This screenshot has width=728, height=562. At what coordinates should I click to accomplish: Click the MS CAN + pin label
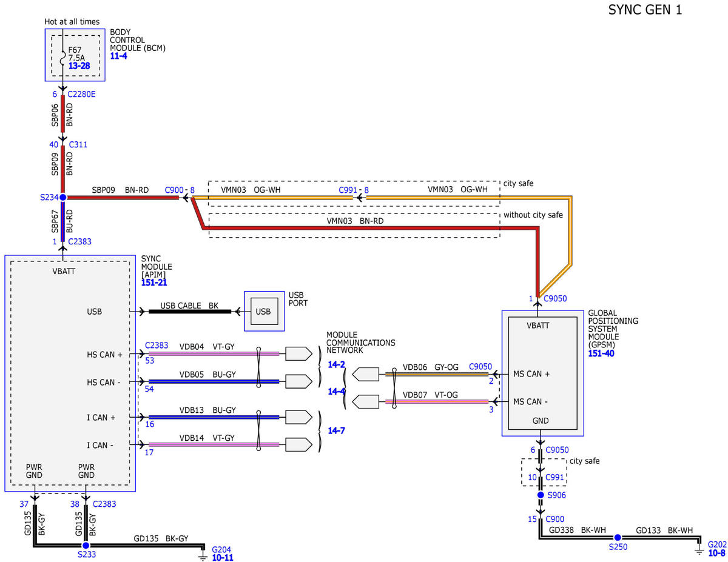point(531,374)
